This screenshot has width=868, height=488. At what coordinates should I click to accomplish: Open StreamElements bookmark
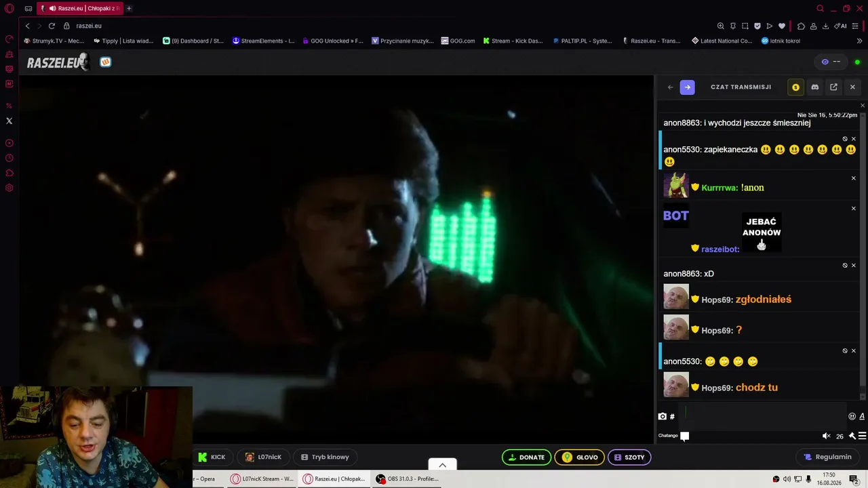pyautogui.click(x=263, y=41)
